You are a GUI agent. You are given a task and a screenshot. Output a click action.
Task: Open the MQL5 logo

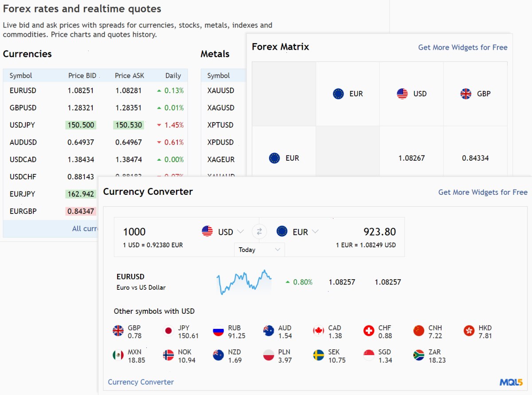[x=511, y=382]
